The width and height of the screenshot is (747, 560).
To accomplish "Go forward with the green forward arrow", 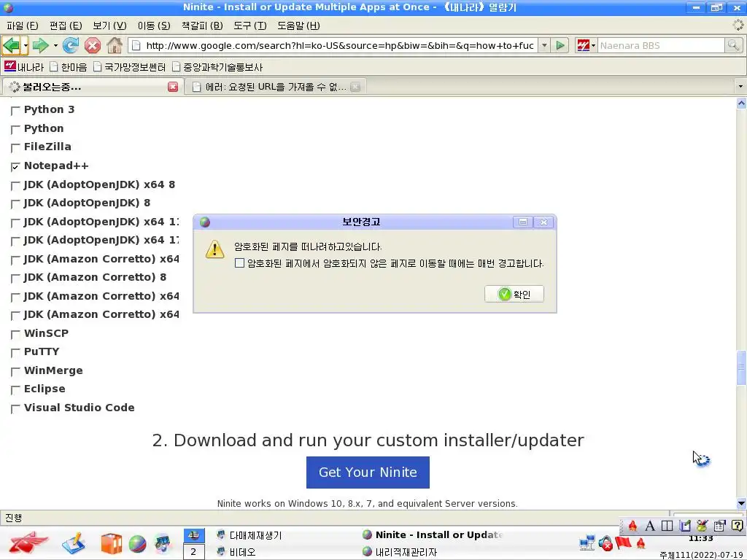I will point(41,46).
